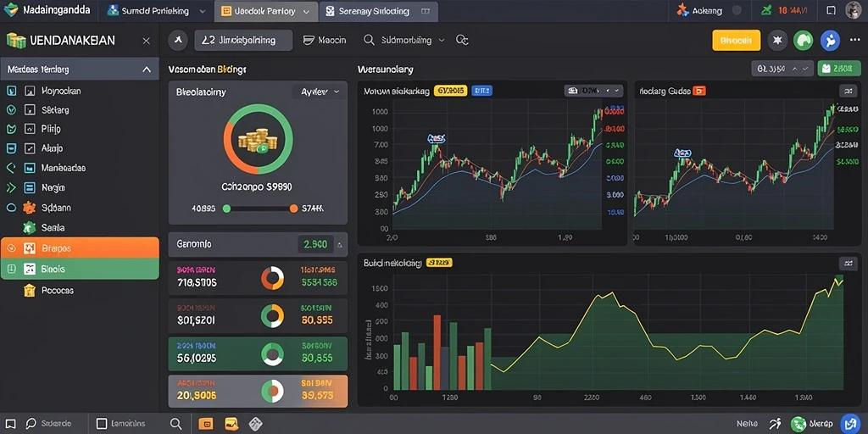Click the orange handle of balance slider
Image resolution: width=868 pixels, height=434 pixels.
pyautogui.click(x=294, y=209)
